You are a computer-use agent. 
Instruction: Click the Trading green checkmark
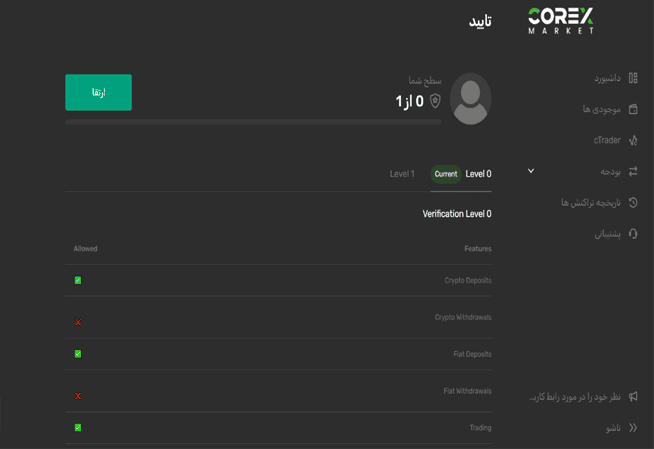[78, 427]
